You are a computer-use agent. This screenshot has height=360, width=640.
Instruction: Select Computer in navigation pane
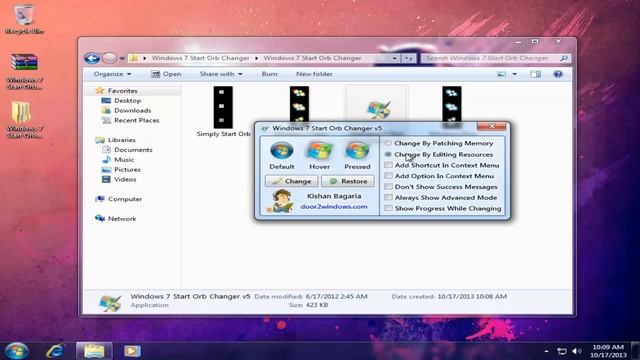[x=124, y=199]
